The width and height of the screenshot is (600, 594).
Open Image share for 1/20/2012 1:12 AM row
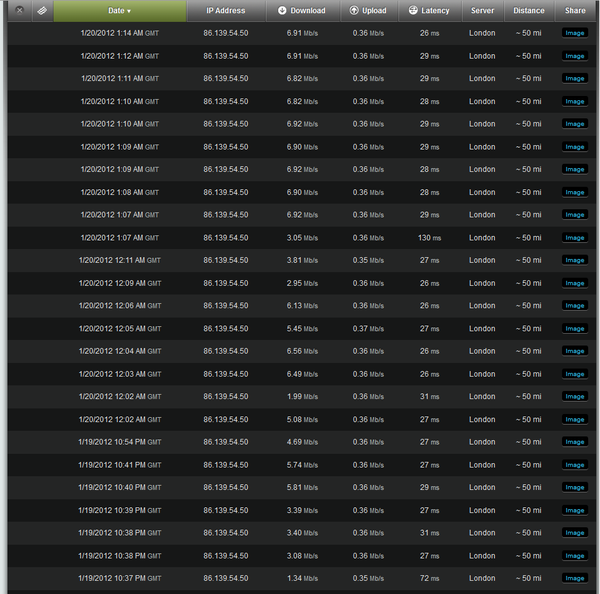pyautogui.click(x=575, y=56)
